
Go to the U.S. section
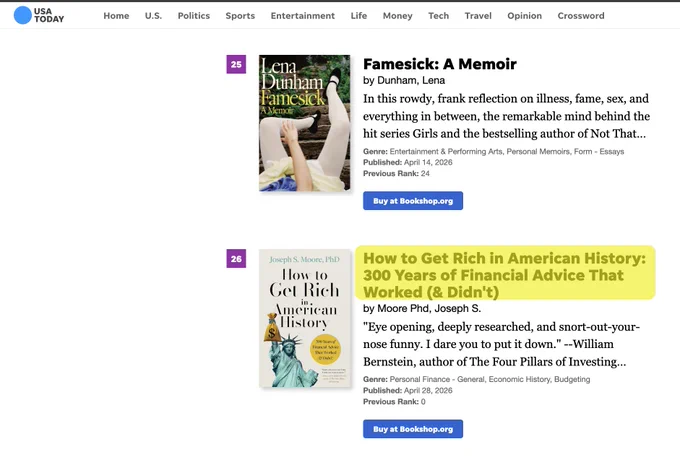(x=153, y=16)
